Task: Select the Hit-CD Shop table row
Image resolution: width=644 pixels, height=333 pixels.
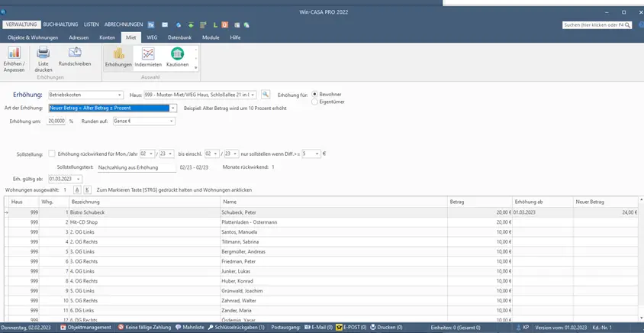Action: click(321, 222)
